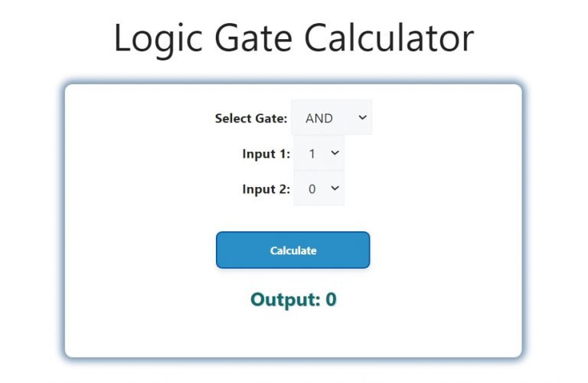Click the value "0" shown for Input 2
Viewport: 588px width, 383px height.
pos(312,189)
